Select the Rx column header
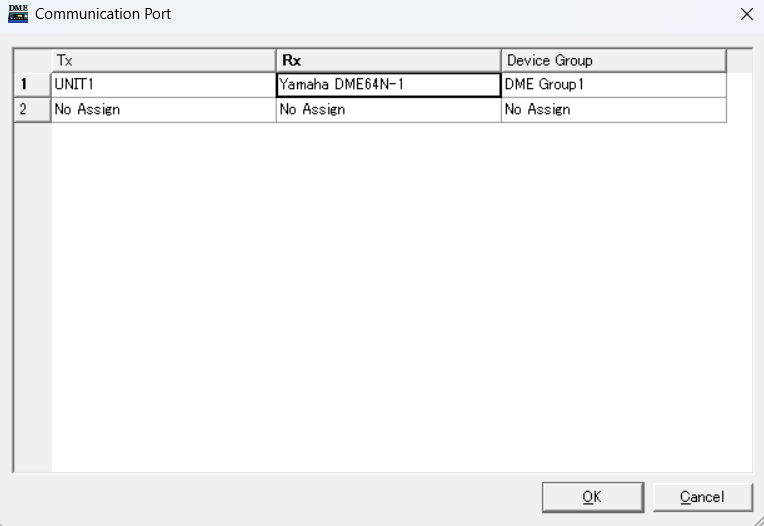The height and width of the screenshot is (526, 764). click(x=388, y=60)
